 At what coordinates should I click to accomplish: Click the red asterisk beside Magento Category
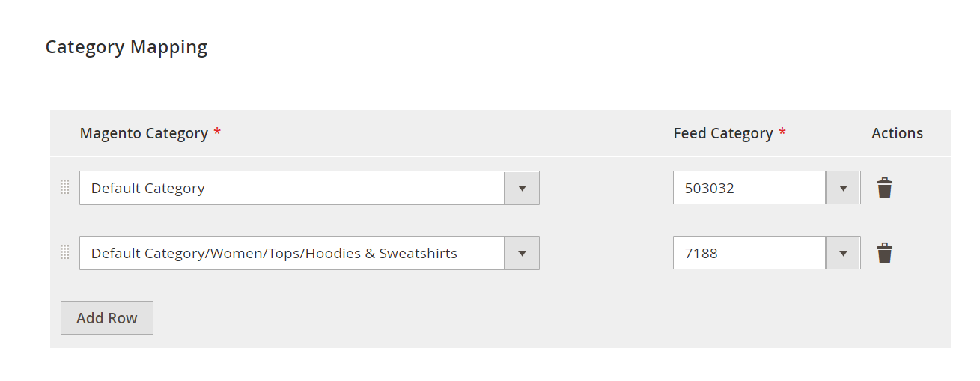pyautogui.click(x=217, y=132)
